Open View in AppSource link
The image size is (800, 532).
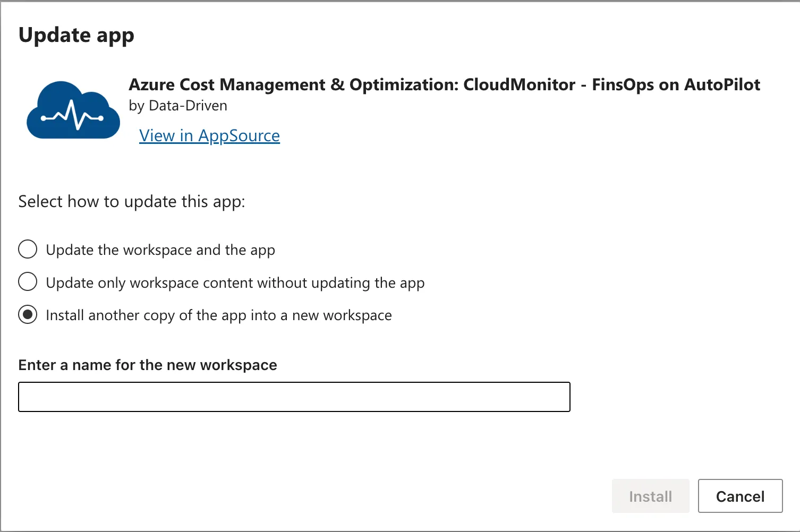click(x=209, y=136)
